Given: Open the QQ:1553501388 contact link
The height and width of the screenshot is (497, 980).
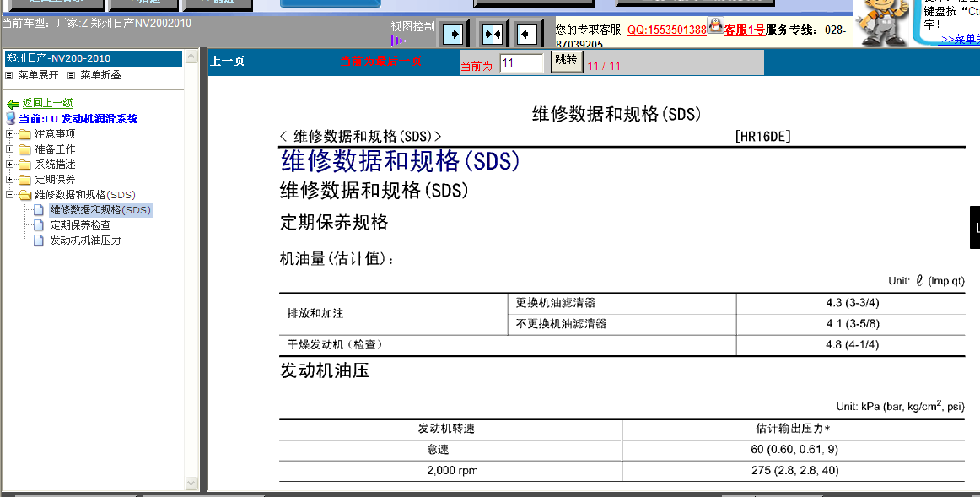Looking at the screenshot, I should tap(667, 30).
